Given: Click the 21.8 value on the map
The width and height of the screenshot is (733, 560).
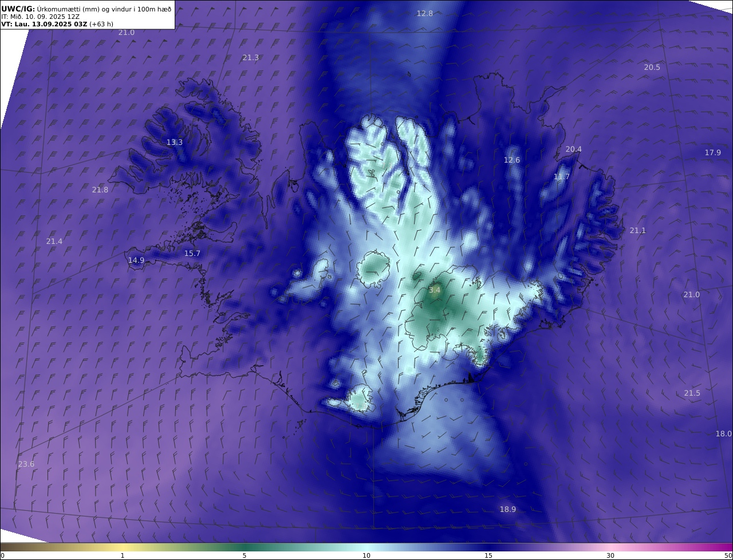Looking at the screenshot, I should pos(100,190).
